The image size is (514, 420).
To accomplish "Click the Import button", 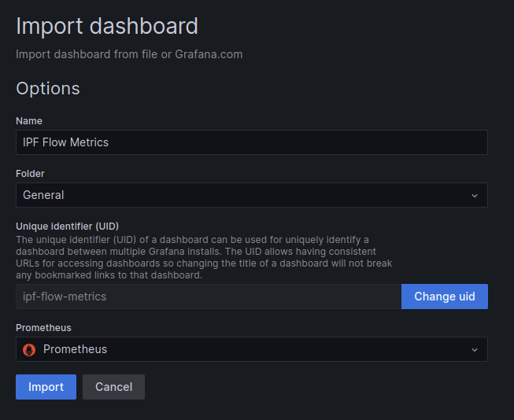I will pyautogui.click(x=46, y=387).
